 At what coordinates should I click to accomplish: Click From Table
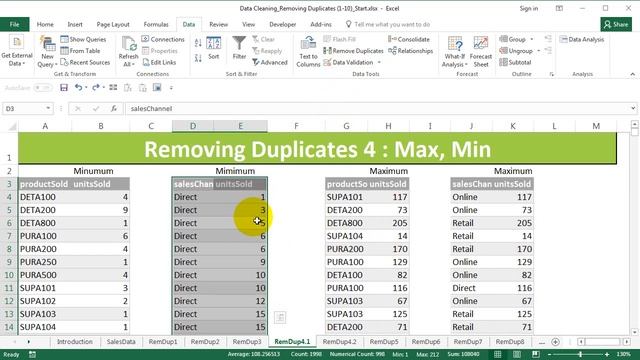click(x=80, y=51)
